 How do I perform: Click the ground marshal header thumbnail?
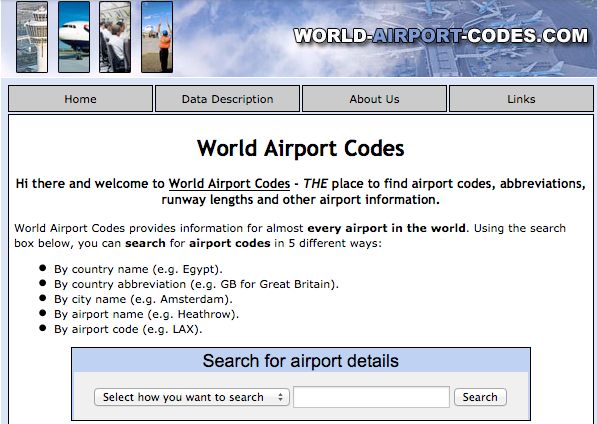(x=157, y=37)
